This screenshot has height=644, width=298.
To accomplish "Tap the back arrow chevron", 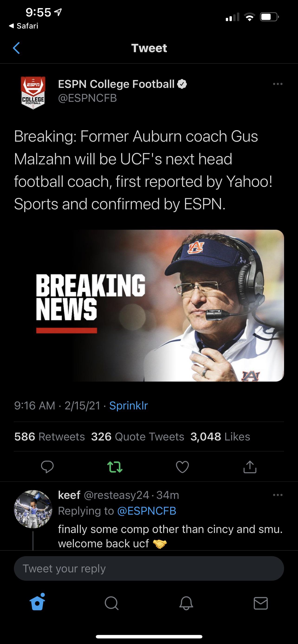I will 16,48.
